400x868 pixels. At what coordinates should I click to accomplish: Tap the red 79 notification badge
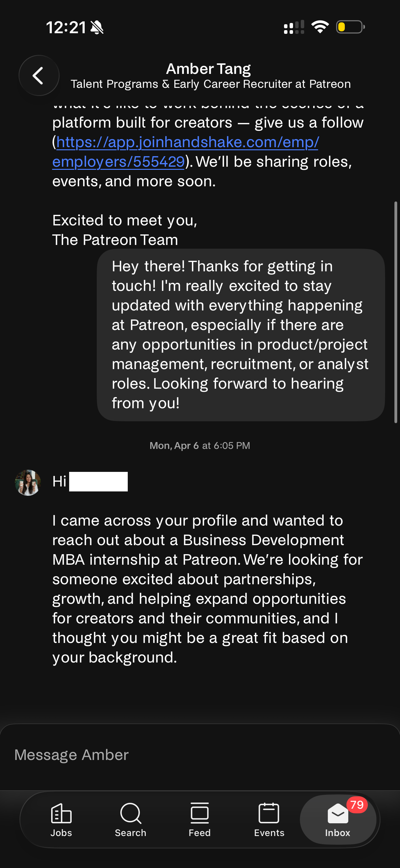point(357,805)
